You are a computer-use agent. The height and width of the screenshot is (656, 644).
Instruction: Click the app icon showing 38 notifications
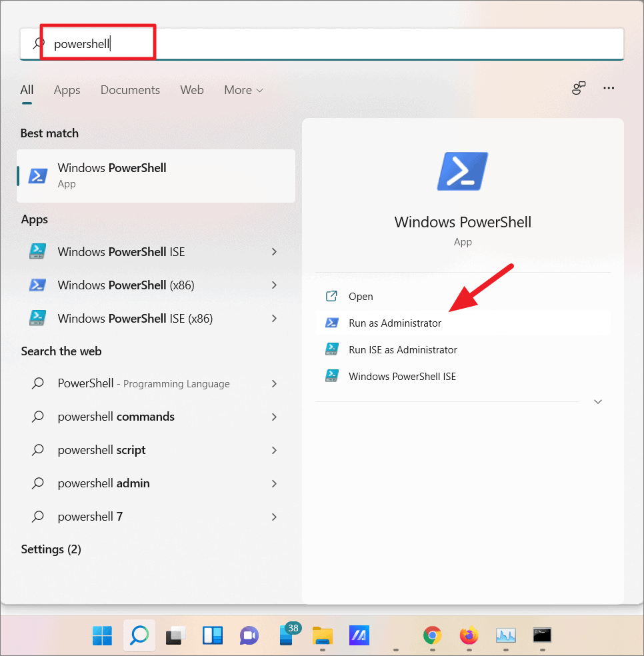pyautogui.click(x=287, y=635)
